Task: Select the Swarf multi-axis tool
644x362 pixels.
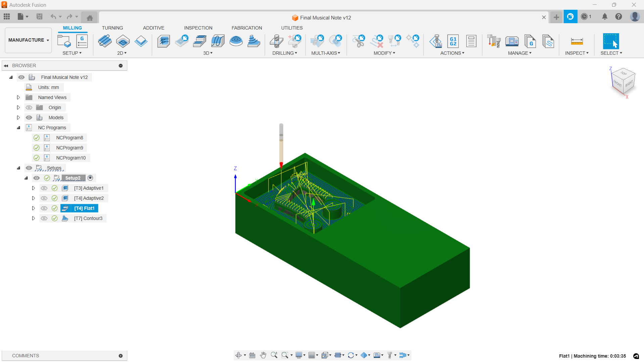Action: 317,41
